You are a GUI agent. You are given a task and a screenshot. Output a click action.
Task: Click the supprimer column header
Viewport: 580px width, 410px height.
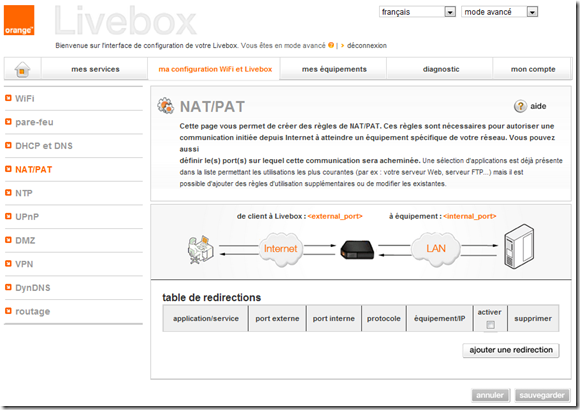click(x=533, y=318)
